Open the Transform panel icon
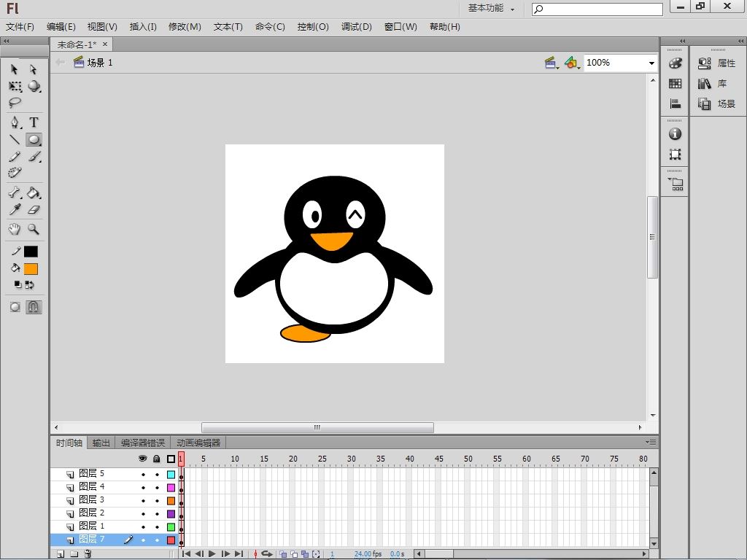747x560 pixels. (675, 154)
